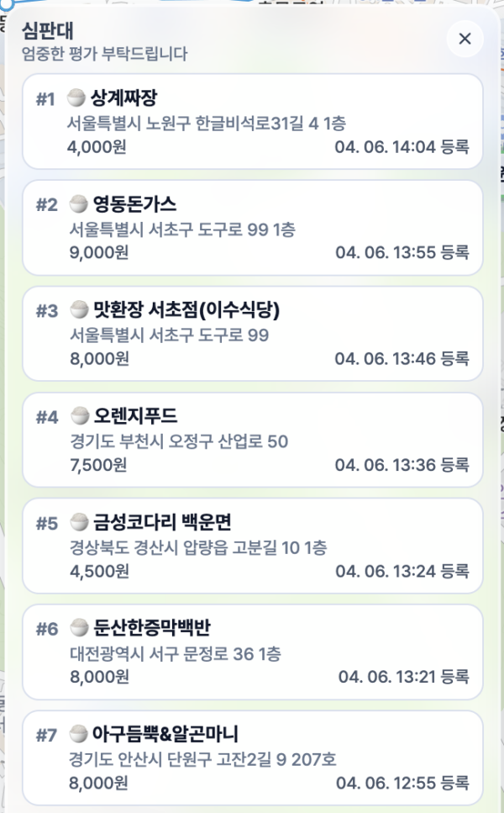Click the 경기도 안산시 단원구 address line
The width and height of the screenshot is (504, 813).
(202, 759)
